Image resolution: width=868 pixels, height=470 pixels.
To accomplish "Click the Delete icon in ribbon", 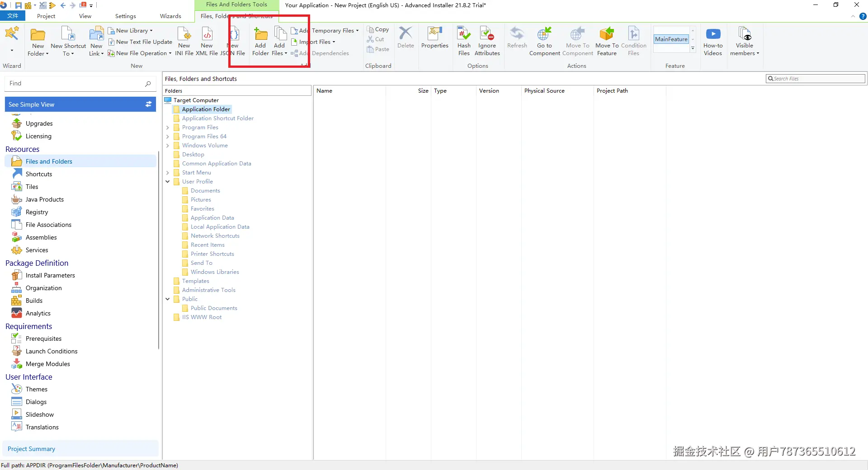I will [x=406, y=37].
